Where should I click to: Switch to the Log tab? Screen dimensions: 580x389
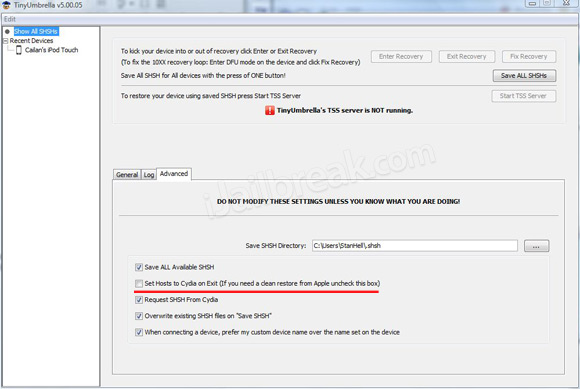pyautogui.click(x=149, y=175)
